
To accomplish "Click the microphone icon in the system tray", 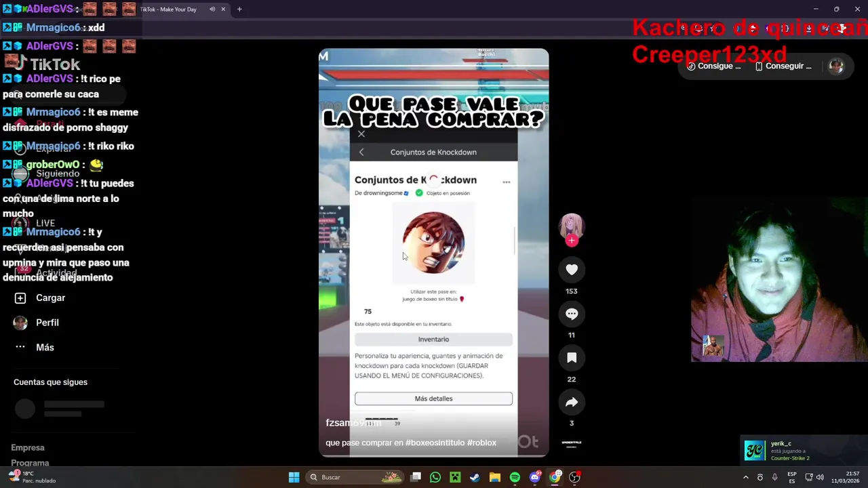I will pos(774,477).
